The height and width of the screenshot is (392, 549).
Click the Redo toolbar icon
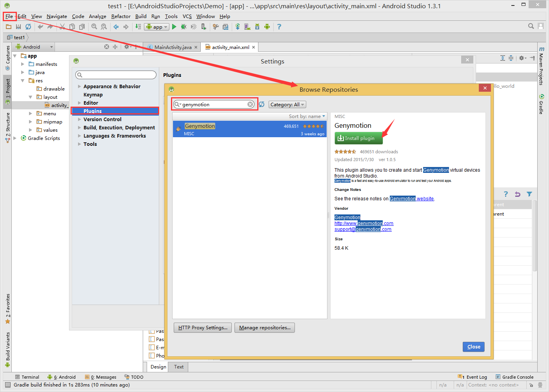[50, 27]
